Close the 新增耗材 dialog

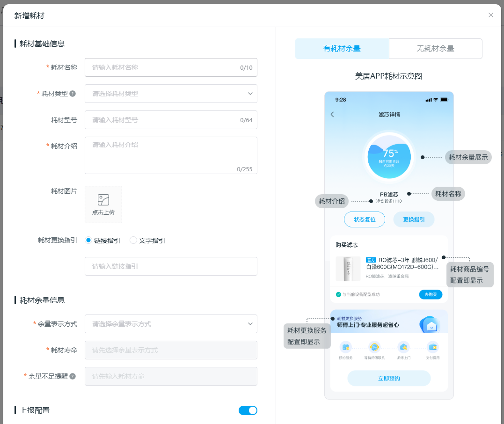[x=491, y=15]
